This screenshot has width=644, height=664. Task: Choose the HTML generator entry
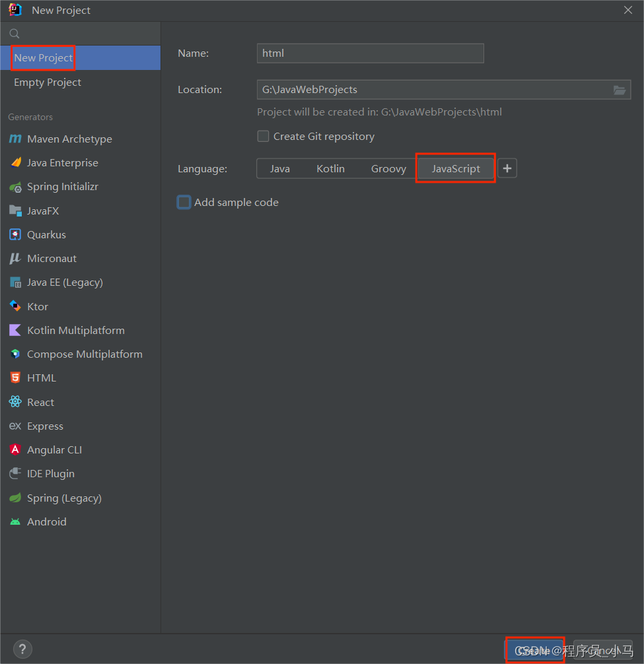(x=81, y=378)
